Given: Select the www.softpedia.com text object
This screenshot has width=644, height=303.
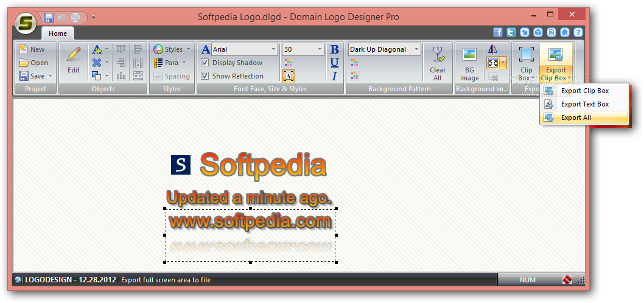Looking at the screenshot, I should click(250, 222).
